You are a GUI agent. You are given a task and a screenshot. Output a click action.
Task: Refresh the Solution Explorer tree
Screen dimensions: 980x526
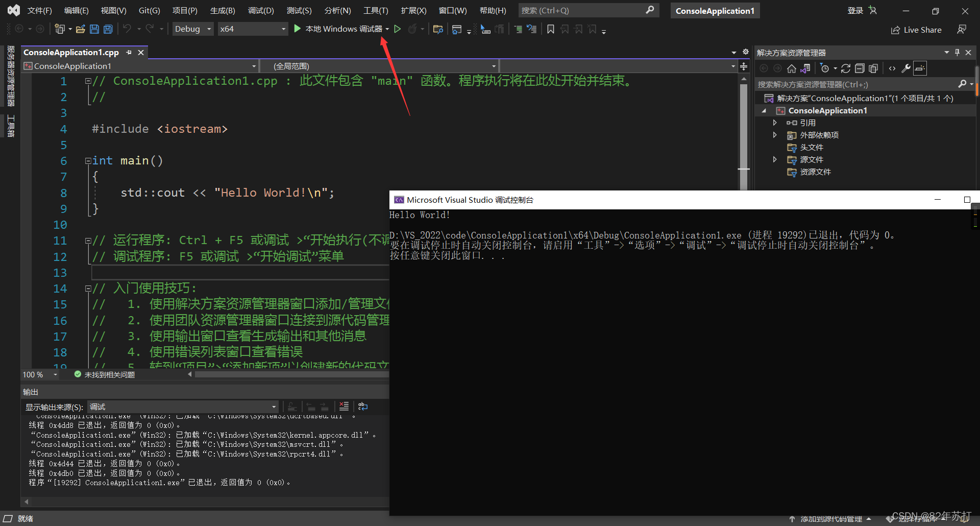(846, 68)
